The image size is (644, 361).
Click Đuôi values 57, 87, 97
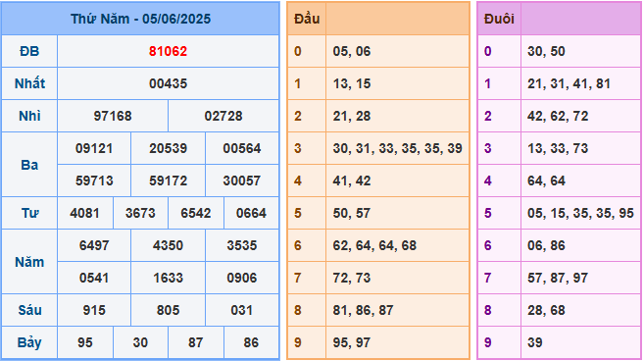pyautogui.click(x=558, y=278)
